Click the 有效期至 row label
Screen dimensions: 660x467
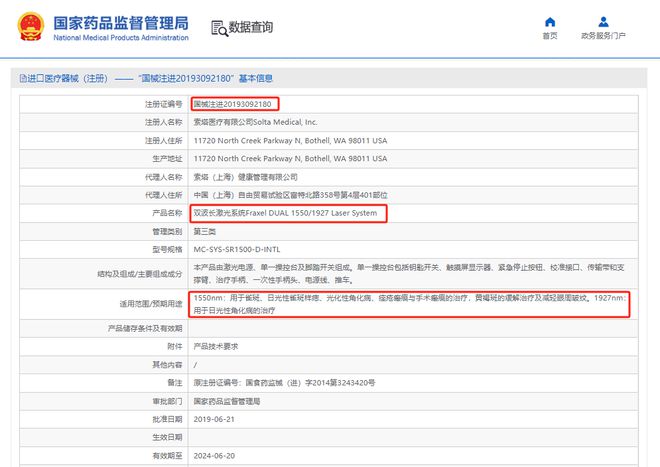coord(167,456)
